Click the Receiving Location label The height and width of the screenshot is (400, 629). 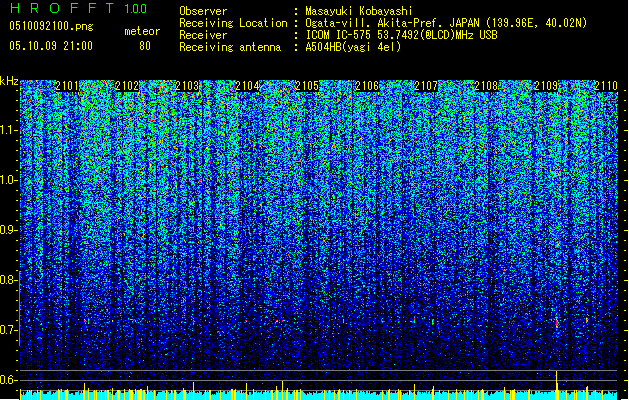tap(233, 23)
